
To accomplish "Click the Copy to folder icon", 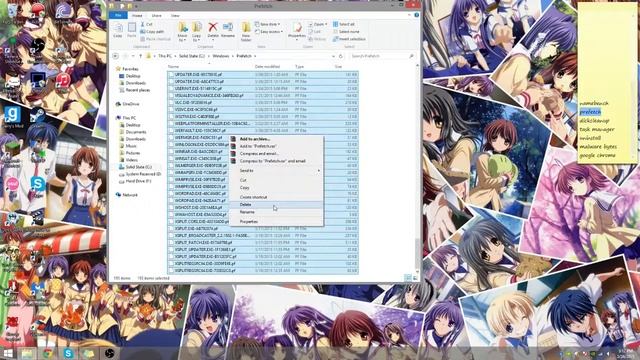I will pos(196,31).
